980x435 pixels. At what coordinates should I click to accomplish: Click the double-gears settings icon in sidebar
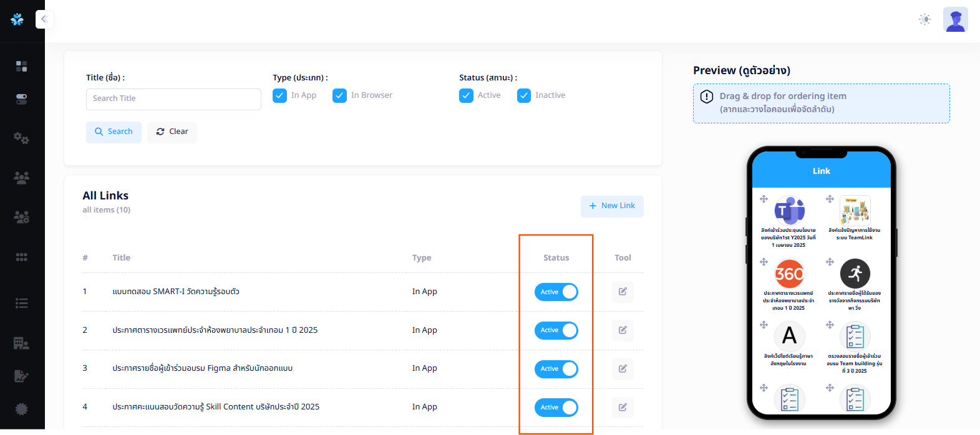[22, 138]
